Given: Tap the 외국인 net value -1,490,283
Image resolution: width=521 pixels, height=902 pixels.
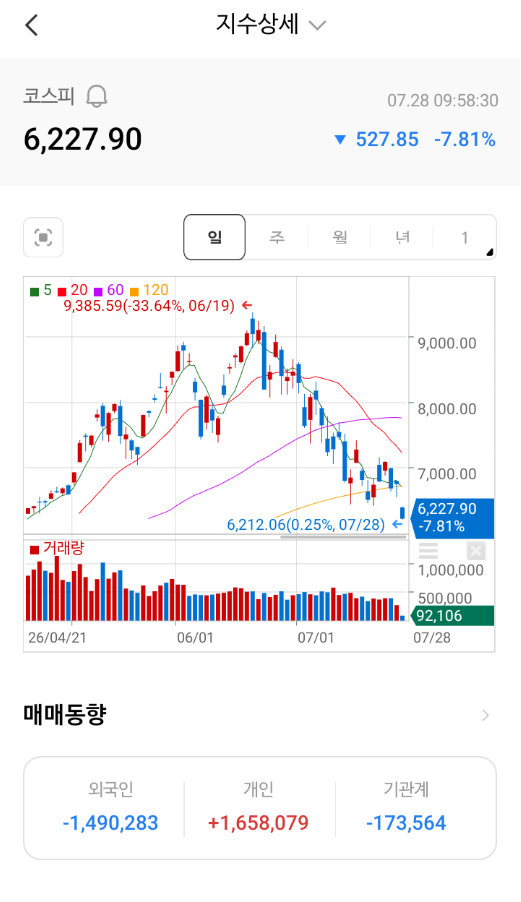Looking at the screenshot, I should click(110, 823).
